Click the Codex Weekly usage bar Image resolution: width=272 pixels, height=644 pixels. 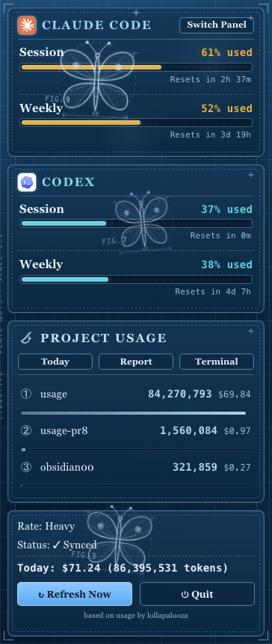(x=136, y=279)
